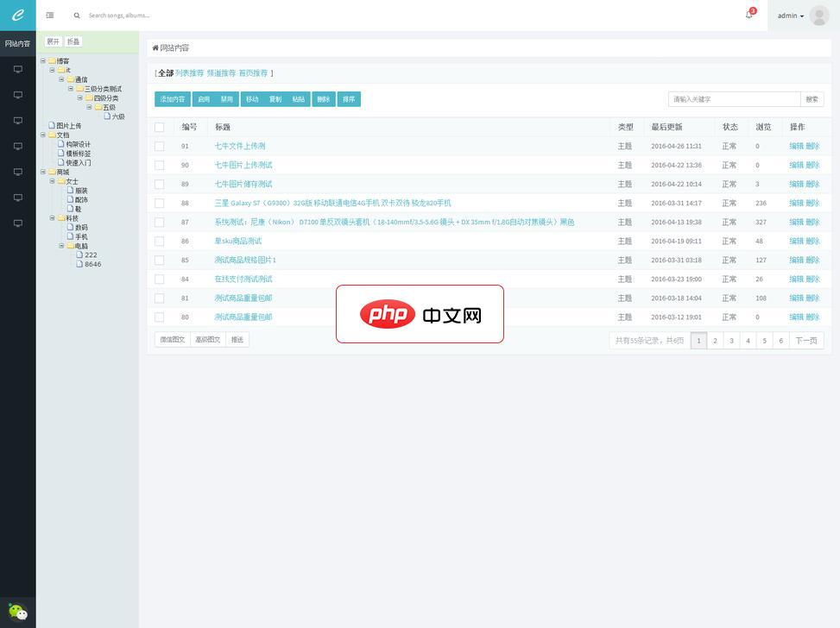
Task: Click the folder icon beside 五级
Action: (x=98, y=107)
